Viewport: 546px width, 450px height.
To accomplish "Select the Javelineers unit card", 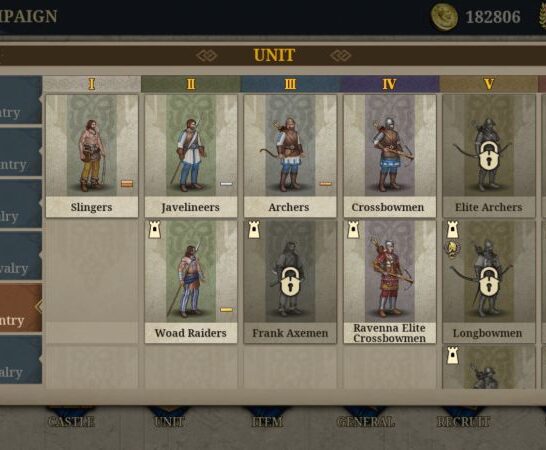I will click(191, 156).
